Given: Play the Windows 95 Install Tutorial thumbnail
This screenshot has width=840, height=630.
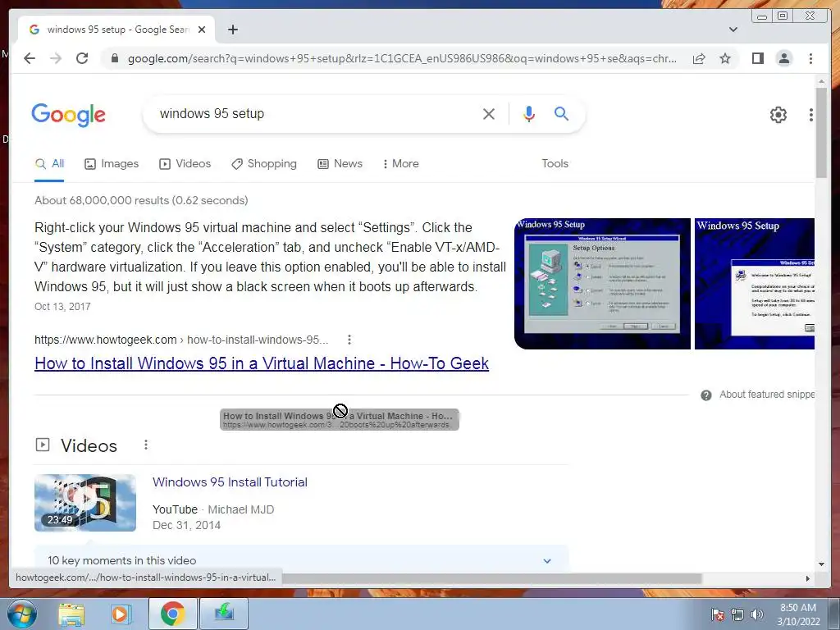Looking at the screenshot, I should (x=85, y=503).
